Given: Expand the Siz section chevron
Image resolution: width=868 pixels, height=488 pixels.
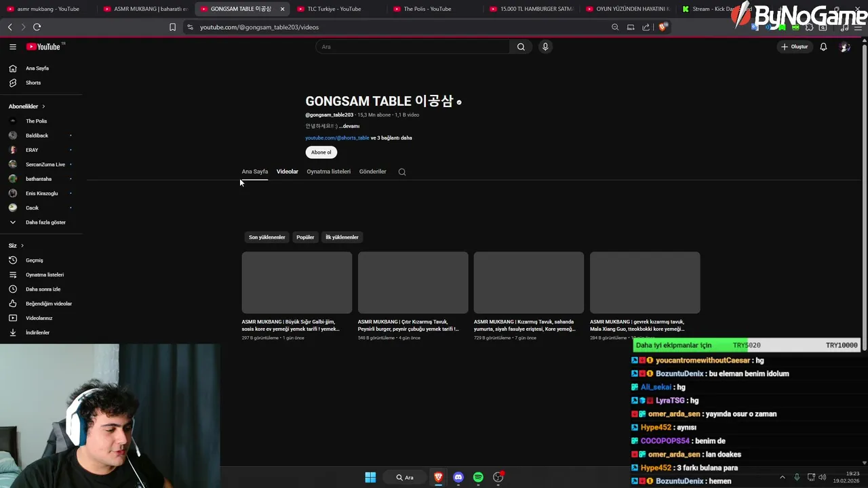Looking at the screenshot, I should click(x=22, y=246).
